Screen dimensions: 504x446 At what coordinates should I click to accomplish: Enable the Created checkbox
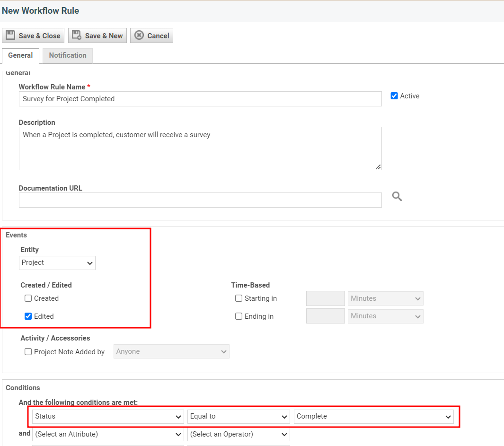click(28, 298)
